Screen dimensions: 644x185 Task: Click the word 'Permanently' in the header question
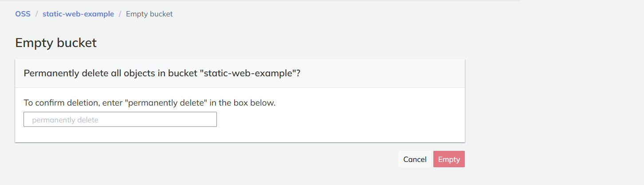[51, 74]
